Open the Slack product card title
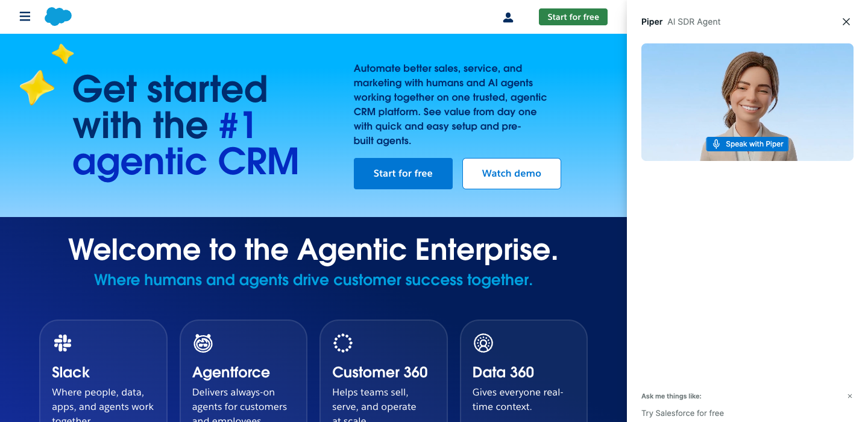Viewport: 868px width, 422px height. (71, 373)
